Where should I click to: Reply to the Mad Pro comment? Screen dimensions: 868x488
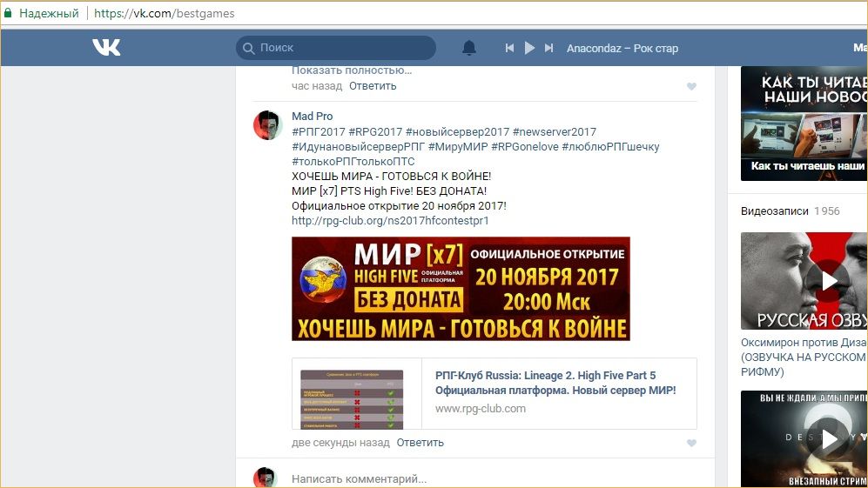click(x=420, y=442)
